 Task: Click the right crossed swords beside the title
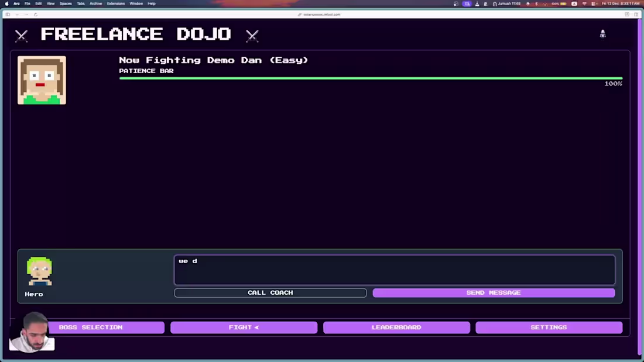click(x=252, y=35)
